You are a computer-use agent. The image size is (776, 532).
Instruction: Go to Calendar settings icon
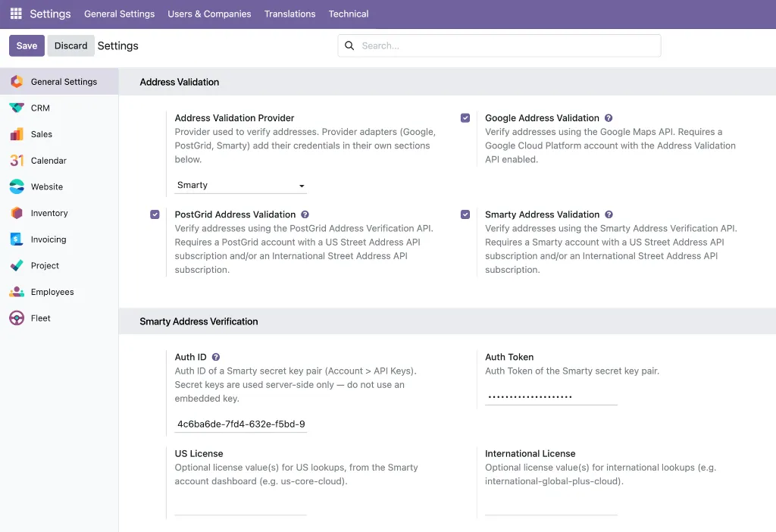[x=17, y=161]
